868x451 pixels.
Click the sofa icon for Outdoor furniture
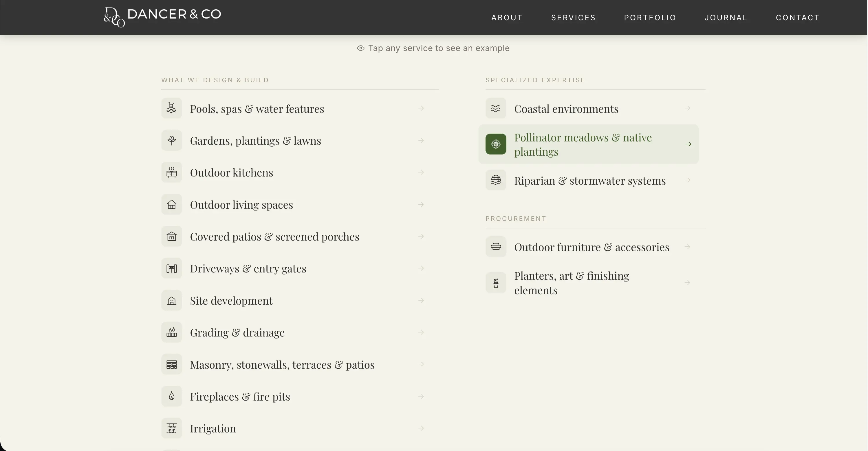tap(496, 247)
